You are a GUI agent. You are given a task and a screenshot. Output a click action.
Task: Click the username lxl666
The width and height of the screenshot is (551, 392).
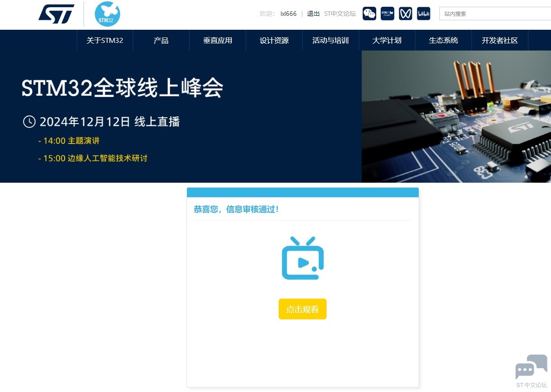[x=289, y=14]
